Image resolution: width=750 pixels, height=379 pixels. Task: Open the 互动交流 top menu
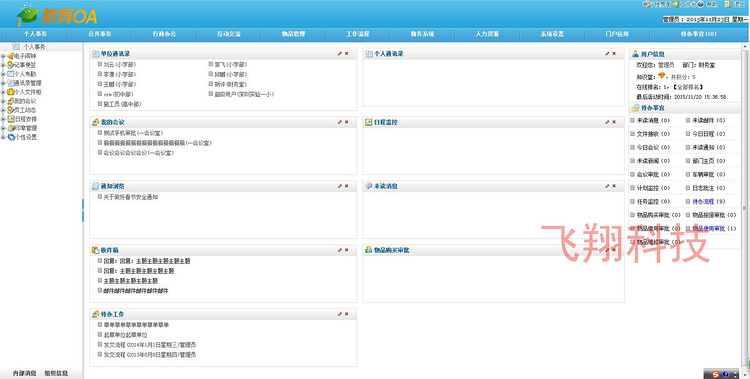click(229, 34)
